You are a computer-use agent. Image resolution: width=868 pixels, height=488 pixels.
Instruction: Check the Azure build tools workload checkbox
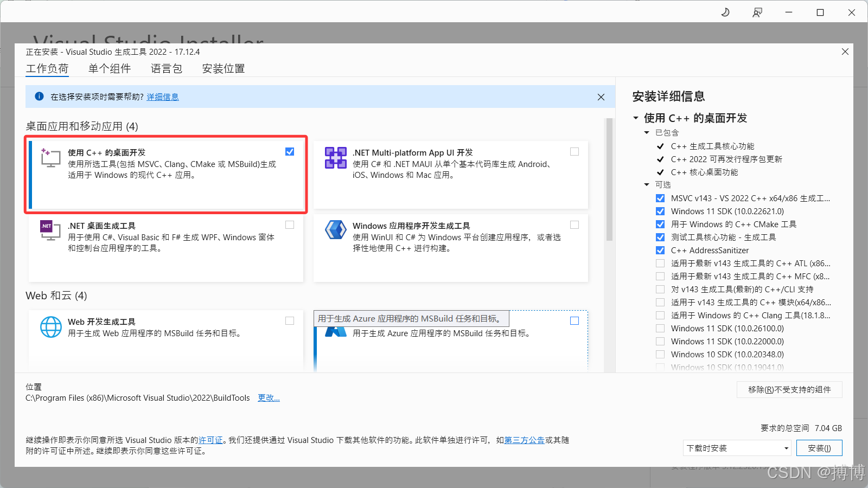[575, 321]
